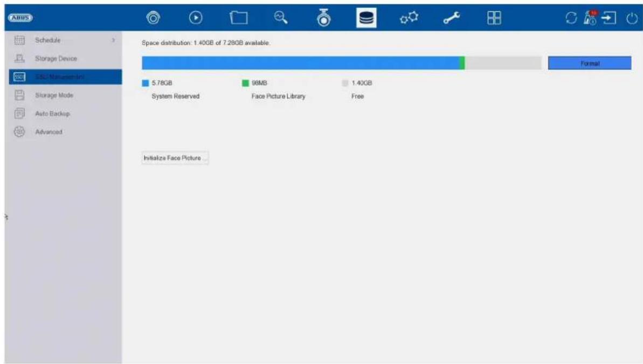The width and height of the screenshot is (643, 364).
Task: Click the refresh arrows icon
Action: tap(571, 18)
